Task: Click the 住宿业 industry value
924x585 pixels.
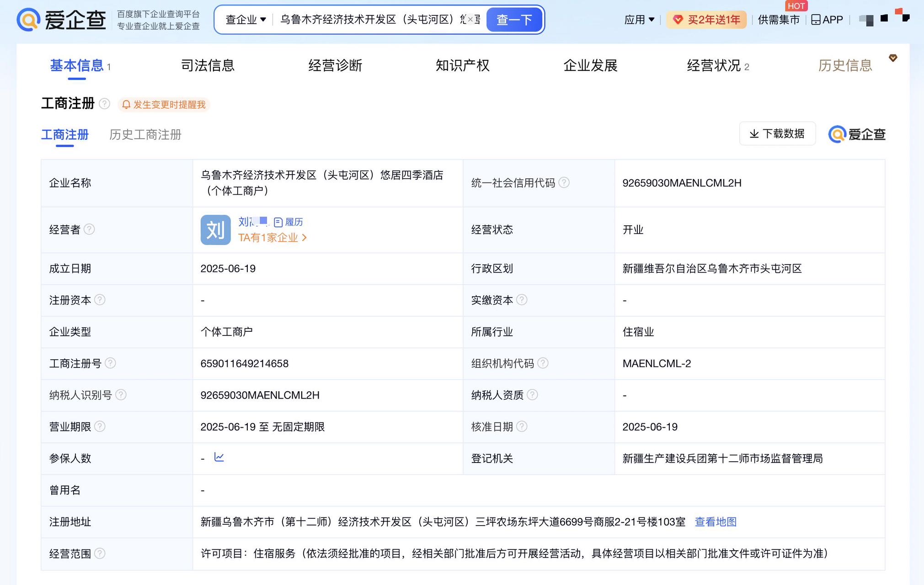Action: pos(638,332)
